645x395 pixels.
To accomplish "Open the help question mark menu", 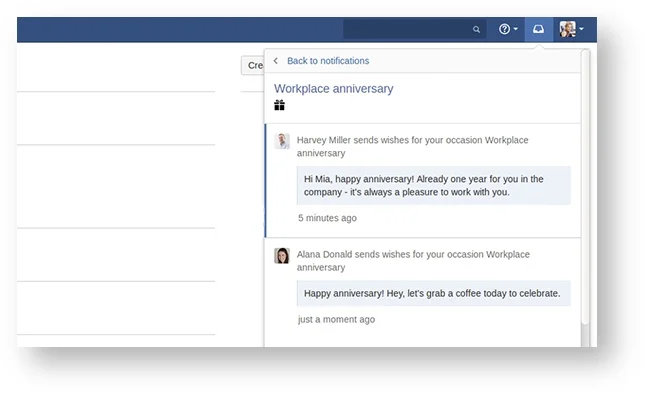I will point(508,29).
